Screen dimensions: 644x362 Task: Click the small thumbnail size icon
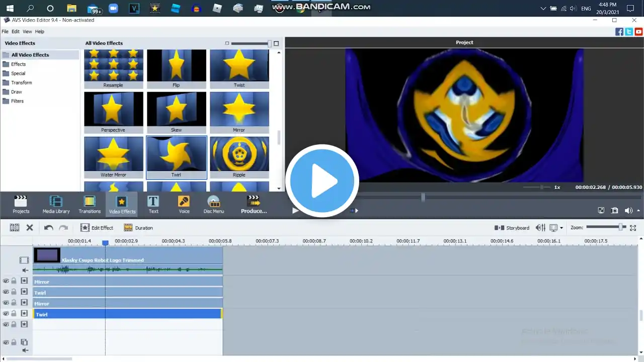(x=227, y=43)
